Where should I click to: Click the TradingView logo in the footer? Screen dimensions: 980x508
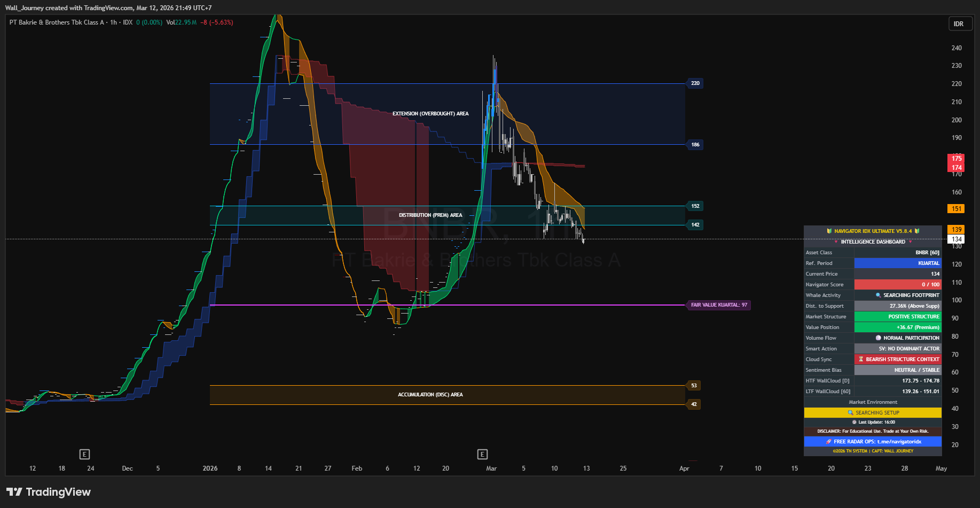48,492
